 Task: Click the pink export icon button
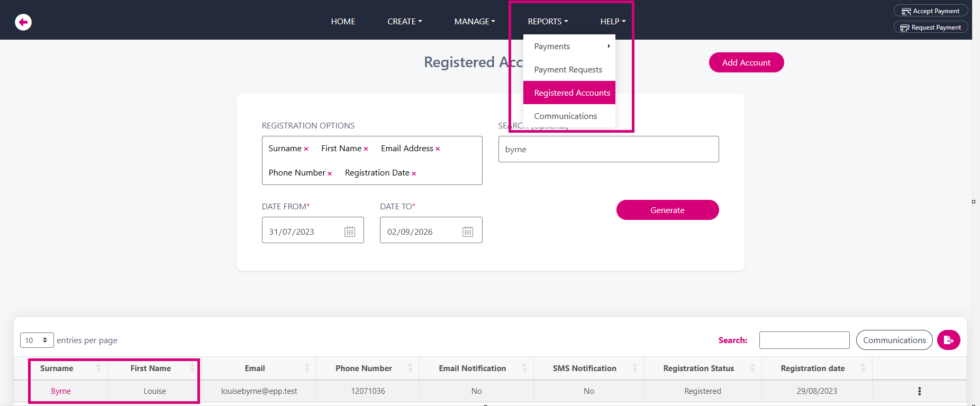pyautogui.click(x=948, y=340)
